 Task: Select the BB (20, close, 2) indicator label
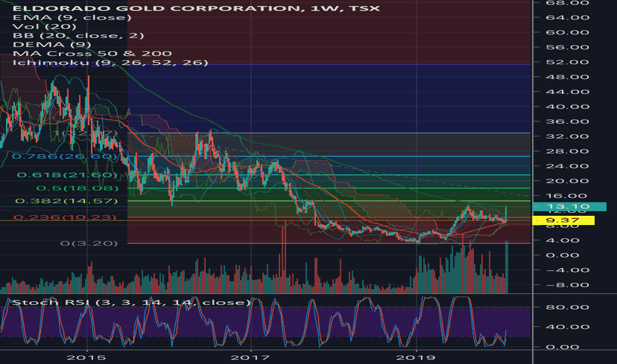point(78,36)
